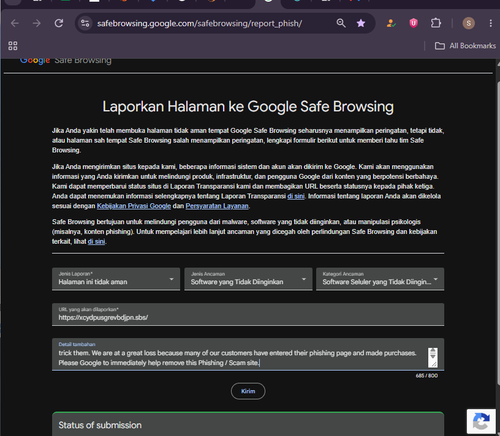Click the Status of submission panel
500x436 pixels.
248,424
